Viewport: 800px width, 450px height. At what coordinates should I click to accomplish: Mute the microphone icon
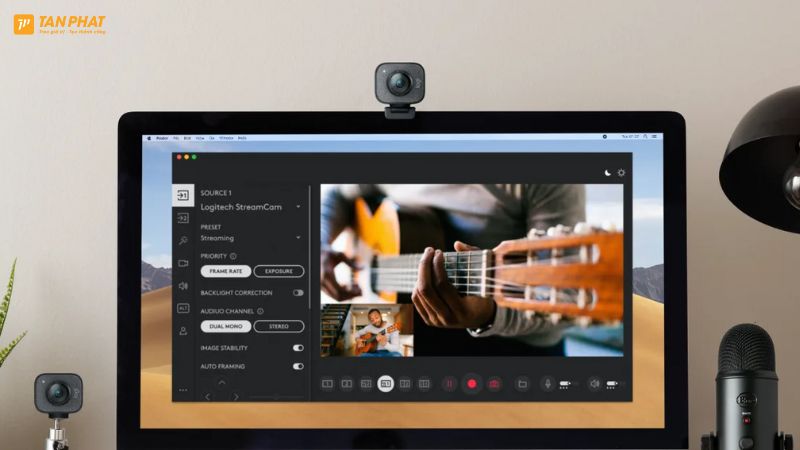click(x=547, y=384)
